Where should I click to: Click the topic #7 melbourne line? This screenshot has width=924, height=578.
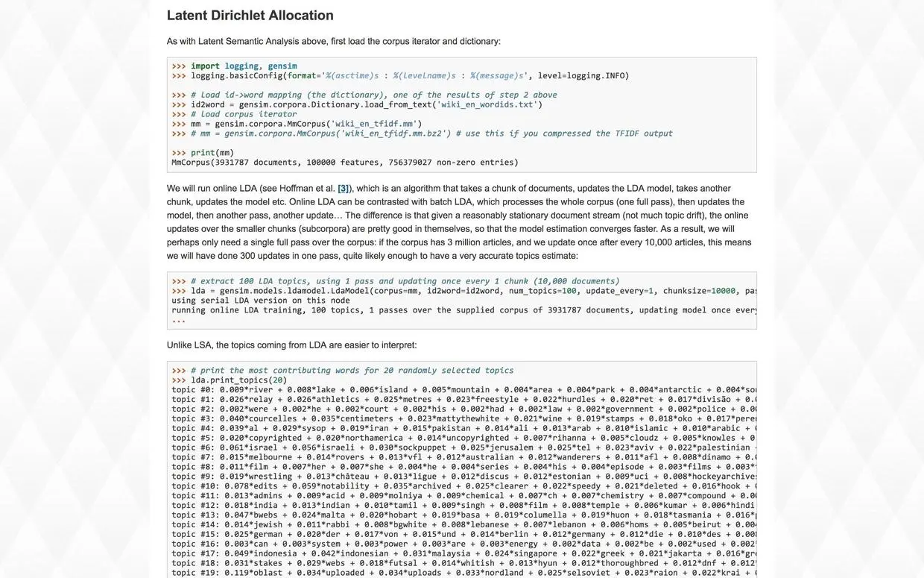tap(464, 458)
